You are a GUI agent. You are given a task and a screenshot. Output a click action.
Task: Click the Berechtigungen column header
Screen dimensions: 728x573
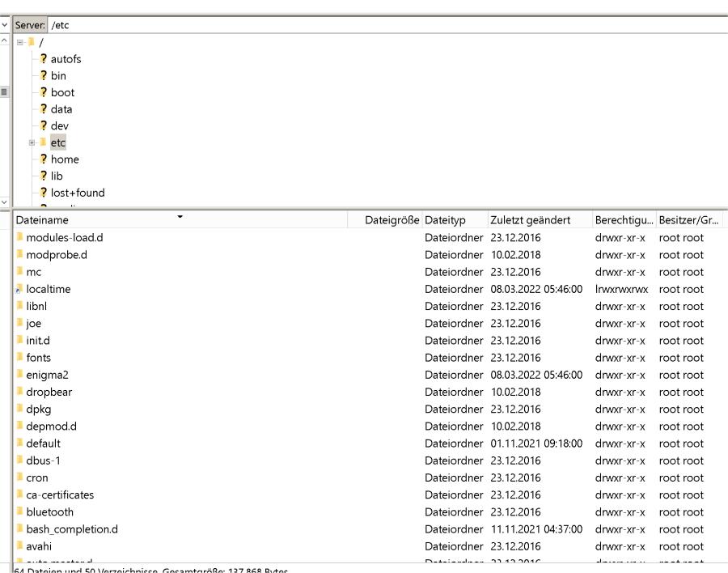pyautogui.click(x=623, y=219)
